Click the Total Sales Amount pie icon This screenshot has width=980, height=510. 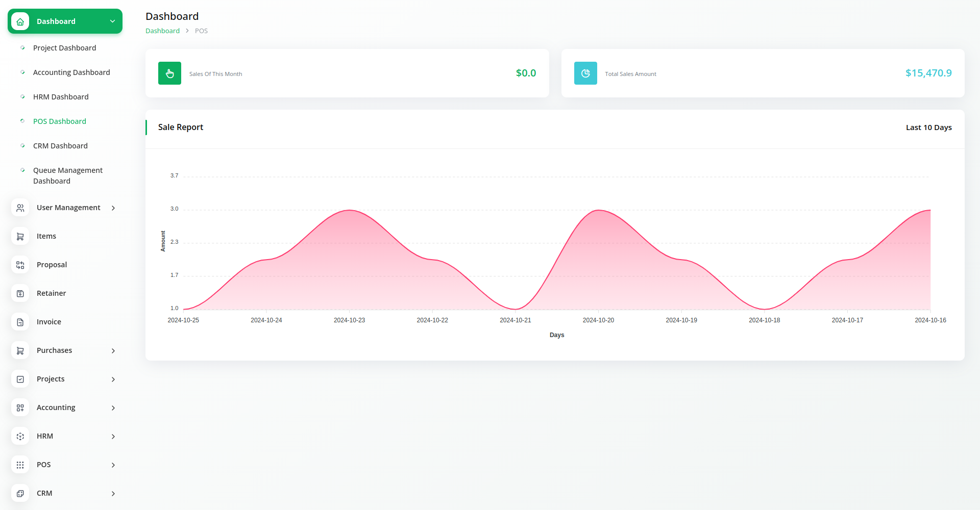click(x=585, y=73)
